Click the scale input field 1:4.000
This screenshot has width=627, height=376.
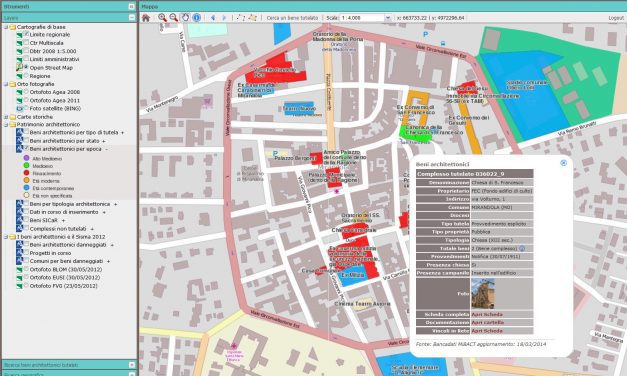click(x=361, y=18)
